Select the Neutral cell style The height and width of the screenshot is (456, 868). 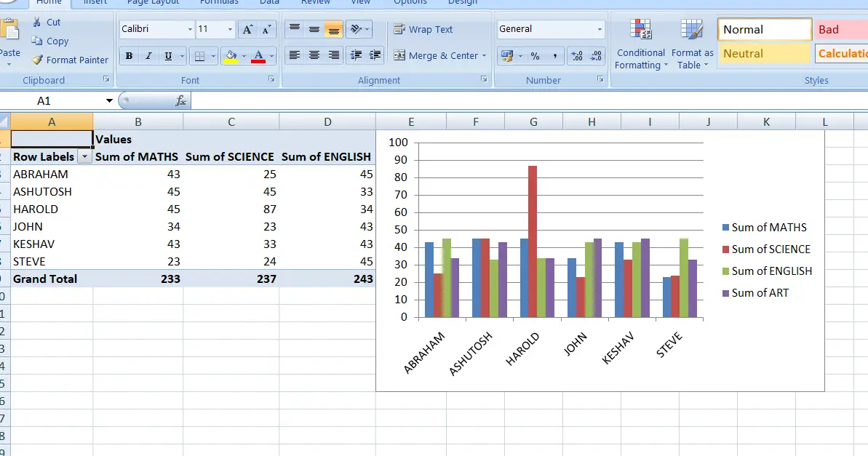(x=765, y=54)
